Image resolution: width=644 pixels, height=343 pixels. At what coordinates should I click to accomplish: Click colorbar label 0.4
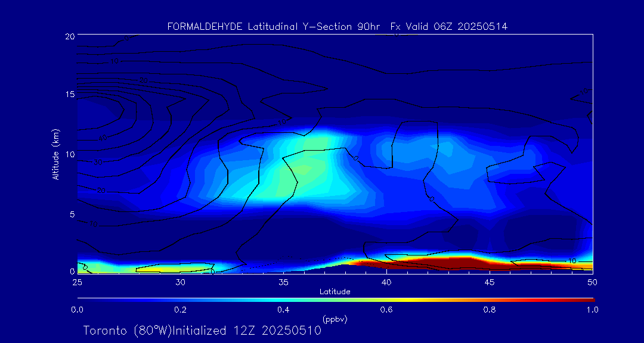click(283, 310)
